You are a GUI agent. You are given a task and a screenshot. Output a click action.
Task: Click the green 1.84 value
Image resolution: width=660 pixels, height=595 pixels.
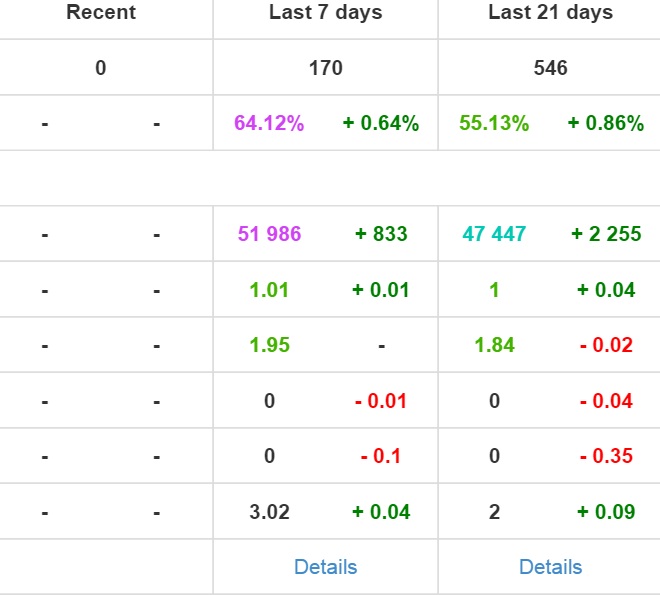[x=494, y=345]
